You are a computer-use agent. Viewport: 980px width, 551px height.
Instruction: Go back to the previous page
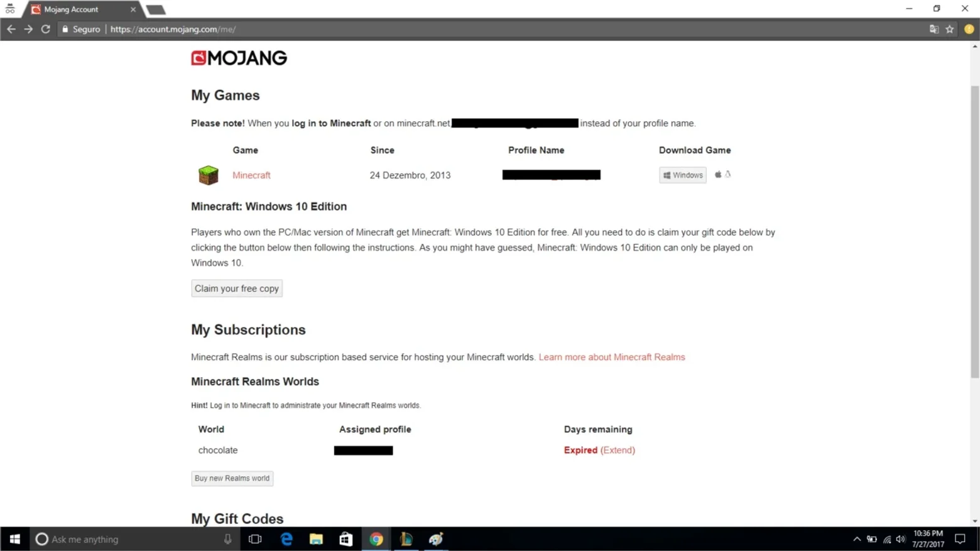(11, 29)
